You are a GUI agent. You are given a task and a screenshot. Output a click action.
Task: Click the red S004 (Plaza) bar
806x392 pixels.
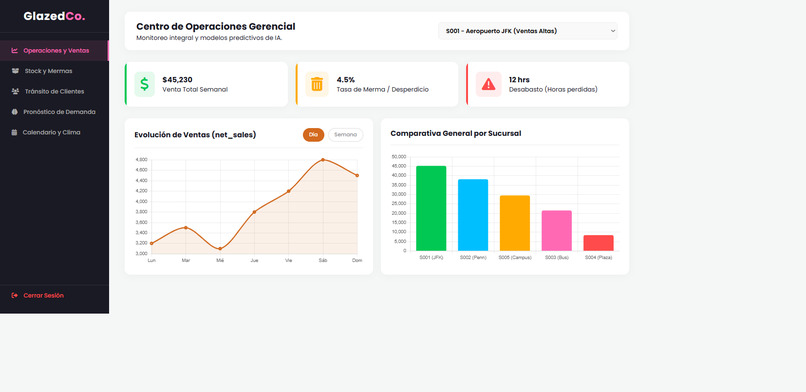coord(598,243)
